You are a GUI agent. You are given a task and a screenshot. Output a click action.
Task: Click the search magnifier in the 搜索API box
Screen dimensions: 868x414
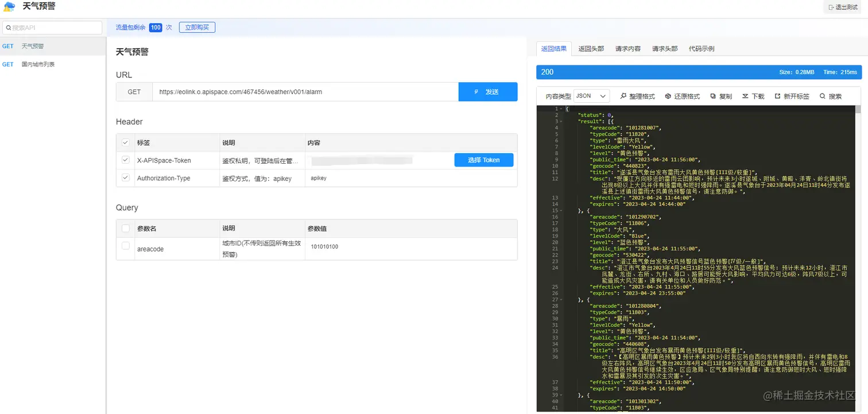8,28
